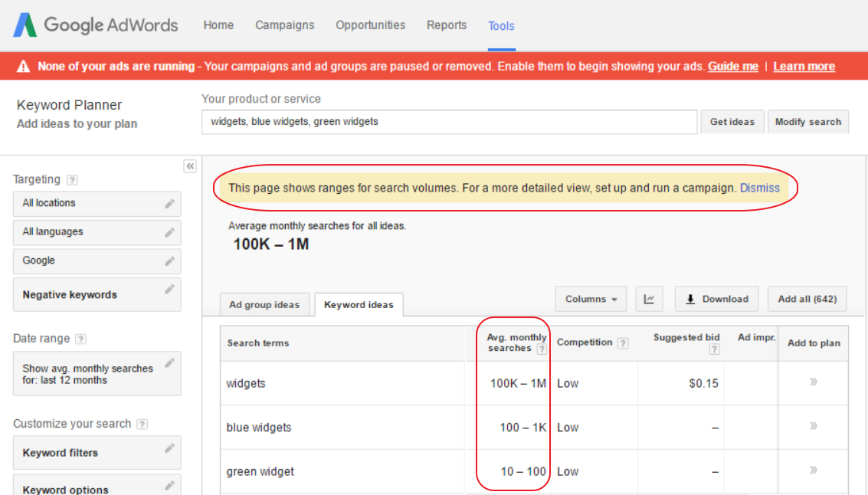
Task: Open the Learn more link in alert banner
Action: click(x=804, y=66)
